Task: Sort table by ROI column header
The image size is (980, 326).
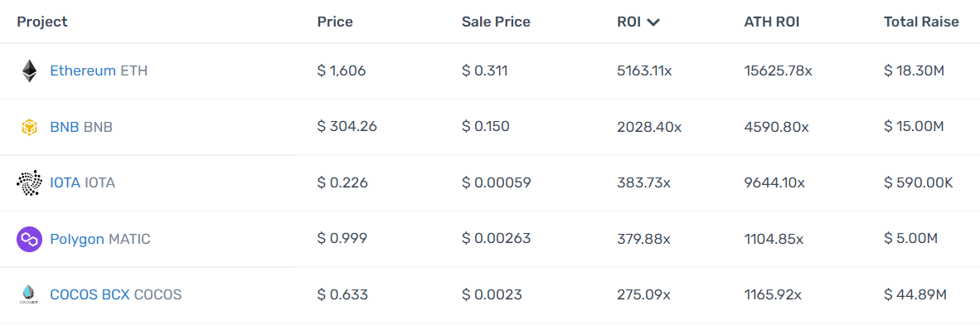Action: 630,22
